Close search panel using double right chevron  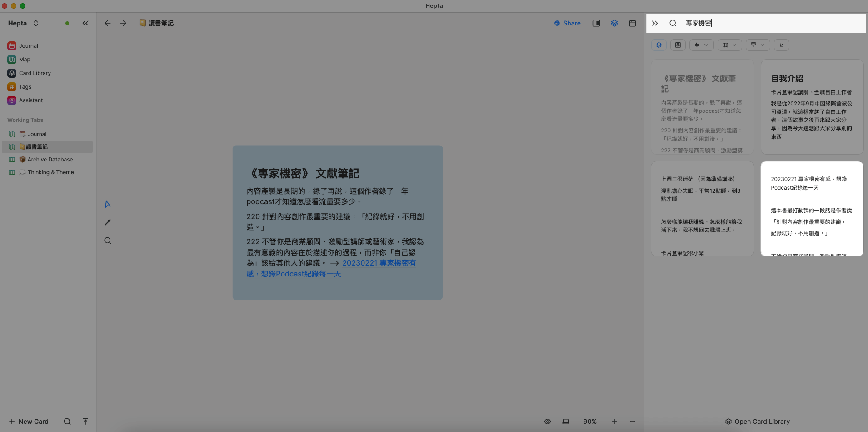coord(654,23)
